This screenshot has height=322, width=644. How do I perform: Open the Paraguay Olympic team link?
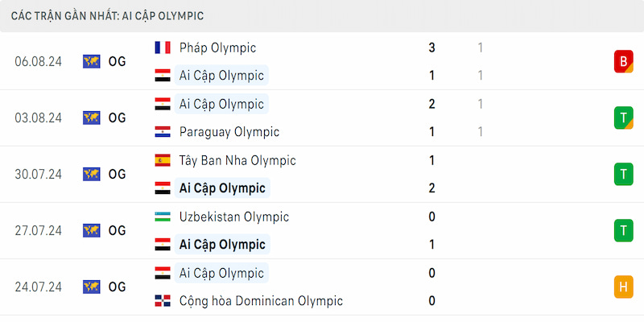229,132
